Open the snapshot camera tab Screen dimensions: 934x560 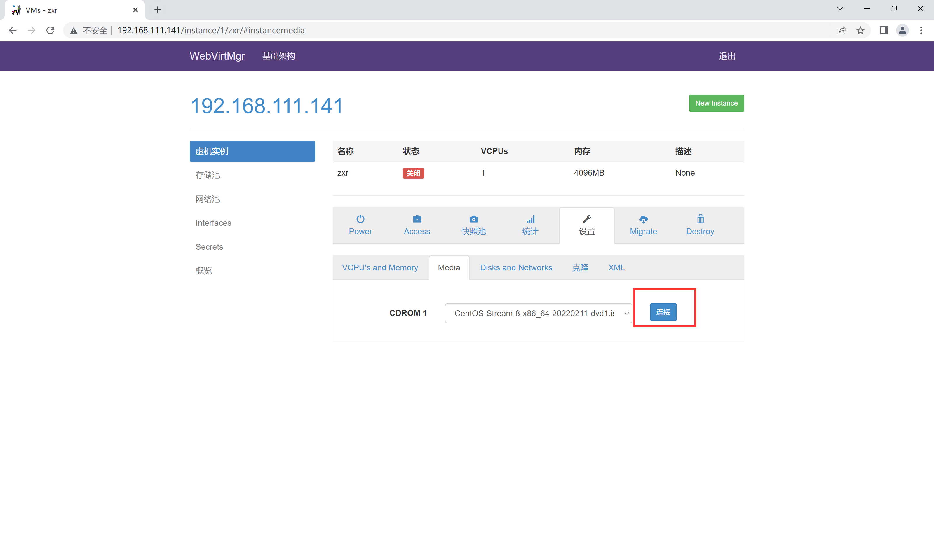[x=473, y=225]
